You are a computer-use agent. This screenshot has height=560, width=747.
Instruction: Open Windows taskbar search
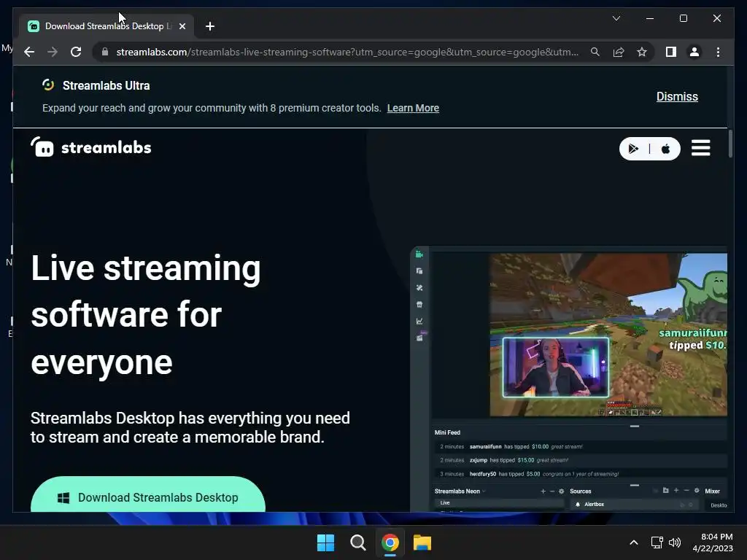357,542
